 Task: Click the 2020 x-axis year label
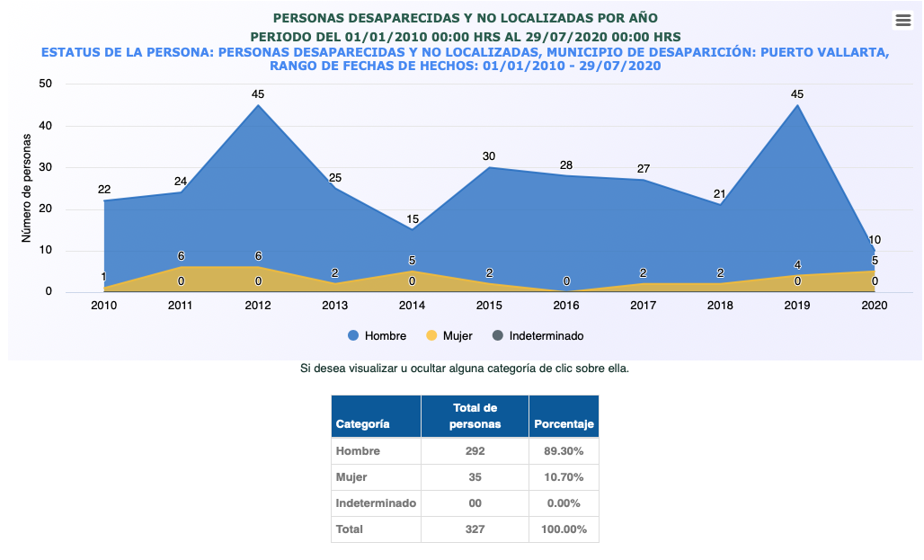click(x=874, y=306)
